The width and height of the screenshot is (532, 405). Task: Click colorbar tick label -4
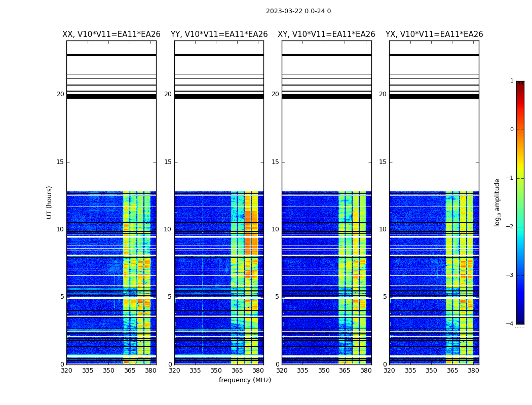tap(510, 324)
